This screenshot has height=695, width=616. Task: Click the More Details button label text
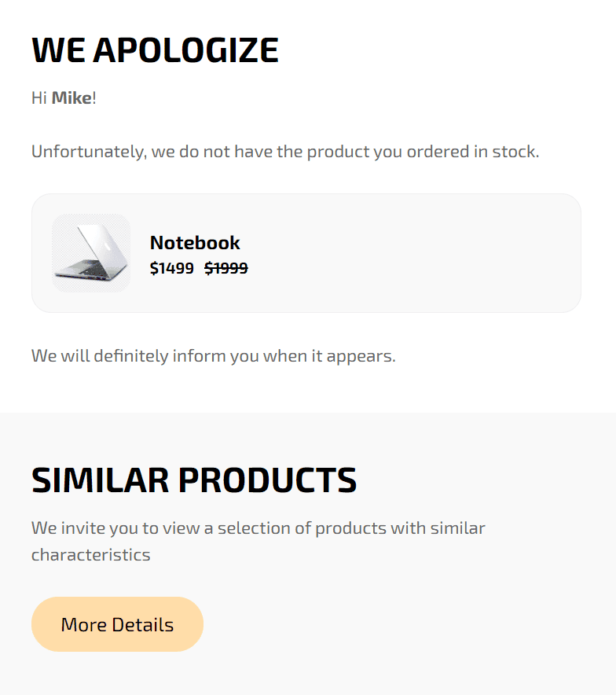point(116,623)
